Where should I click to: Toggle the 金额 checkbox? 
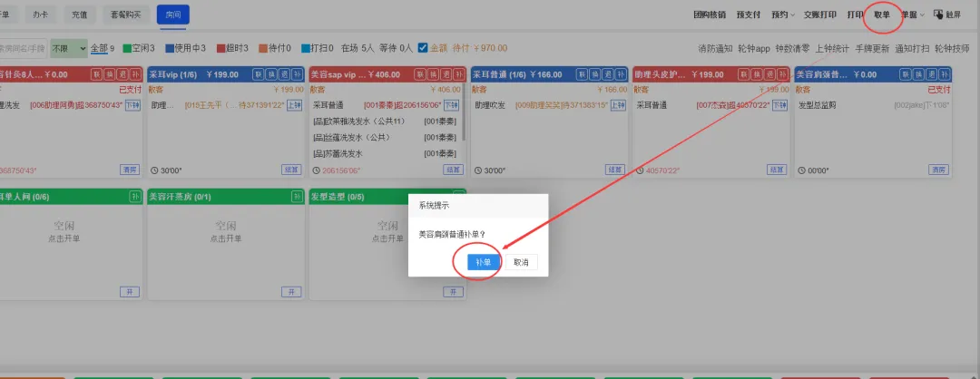[423, 47]
